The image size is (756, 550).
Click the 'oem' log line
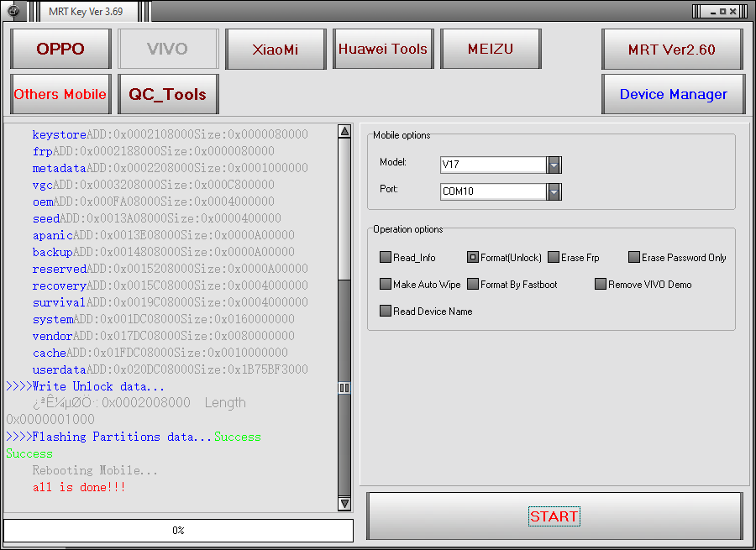click(x=154, y=202)
